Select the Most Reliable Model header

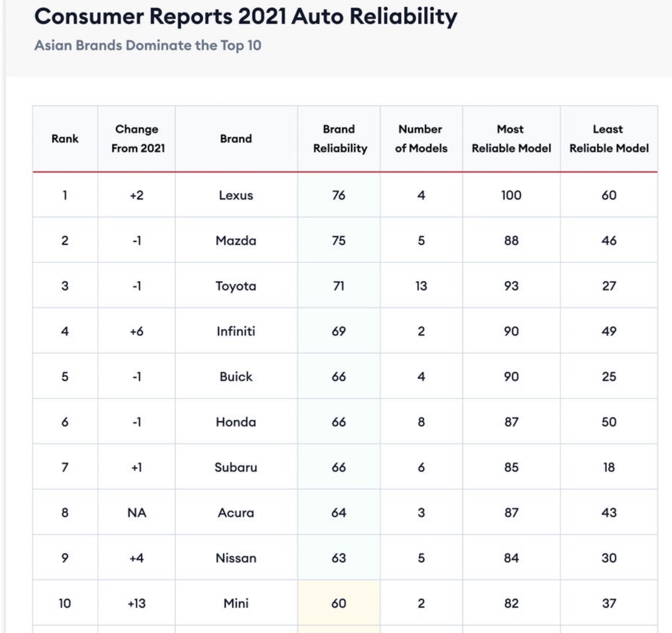(x=511, y=139)
